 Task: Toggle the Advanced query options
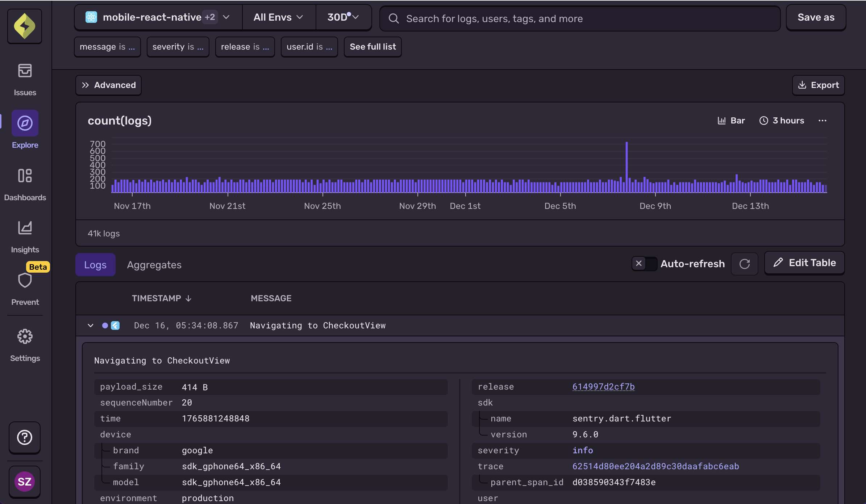(108, 85)
